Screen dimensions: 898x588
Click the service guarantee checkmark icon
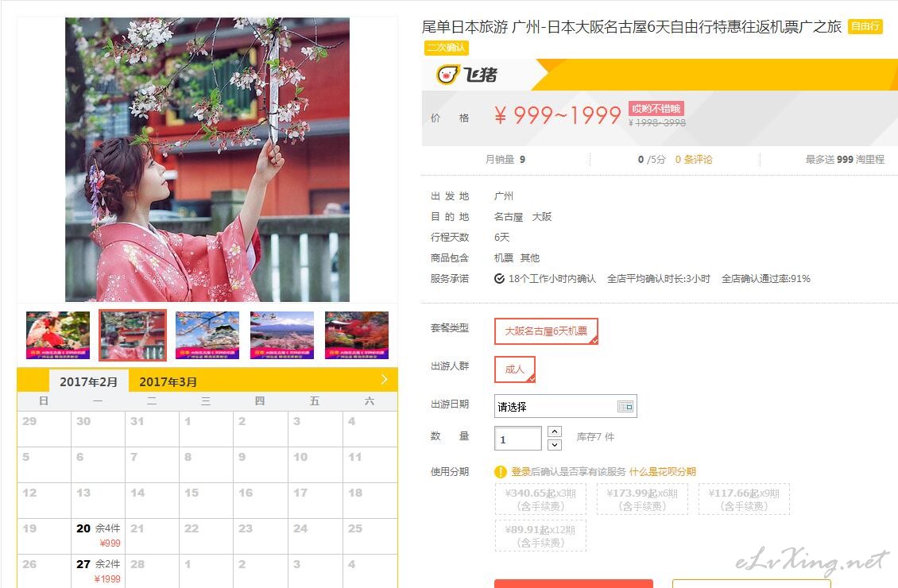coord(499,279)
